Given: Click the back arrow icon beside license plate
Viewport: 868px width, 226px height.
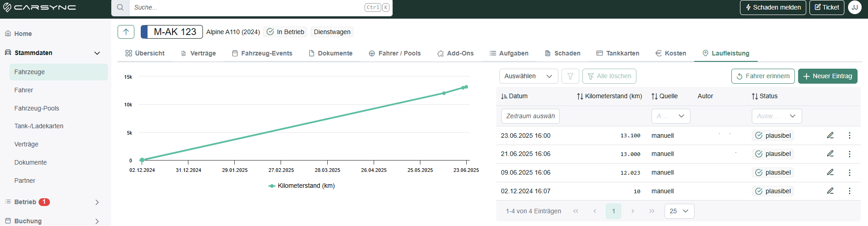Looking at the screenshot, I should pos(126,32).
